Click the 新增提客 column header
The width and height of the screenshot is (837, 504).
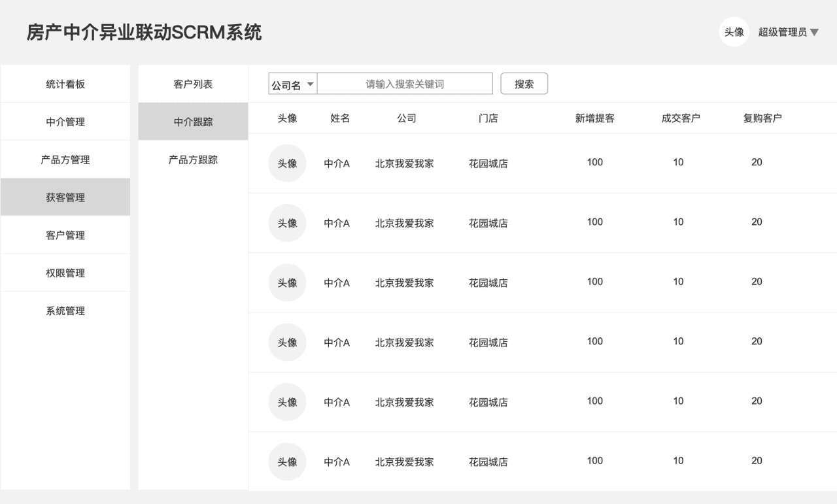click(594, 118)
